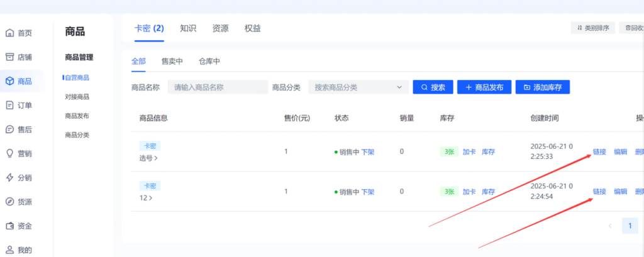
Task: Open 商品分类 in the submenu
Action: pyautogui.click(x=77, y=134)
